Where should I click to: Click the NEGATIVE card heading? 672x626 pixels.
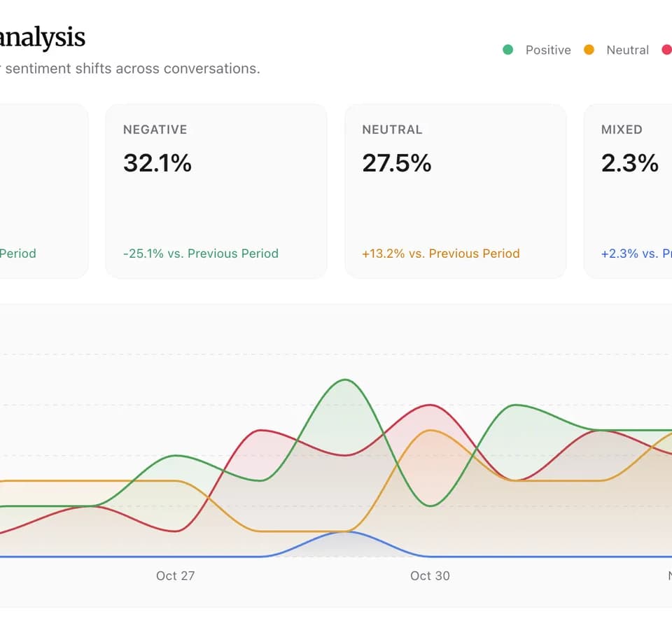155,130
